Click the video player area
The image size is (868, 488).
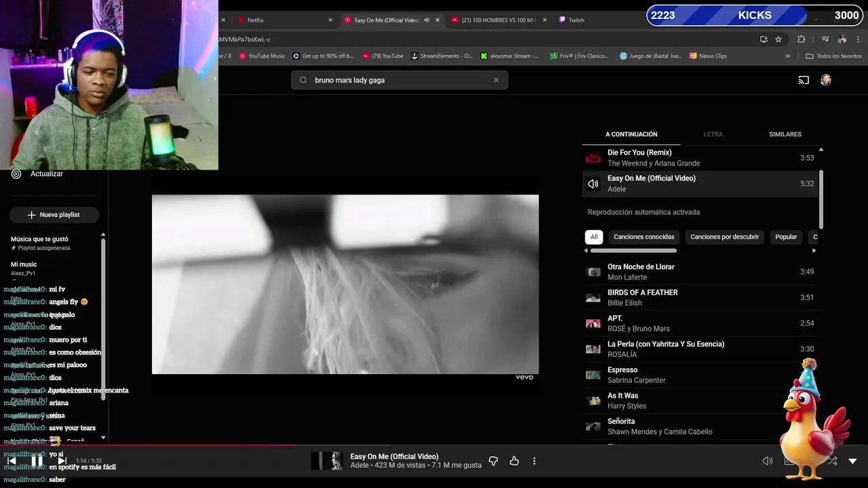345,285
